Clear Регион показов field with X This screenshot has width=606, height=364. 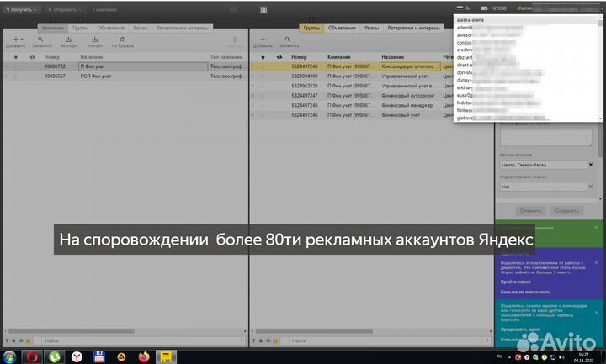[591, 165]
